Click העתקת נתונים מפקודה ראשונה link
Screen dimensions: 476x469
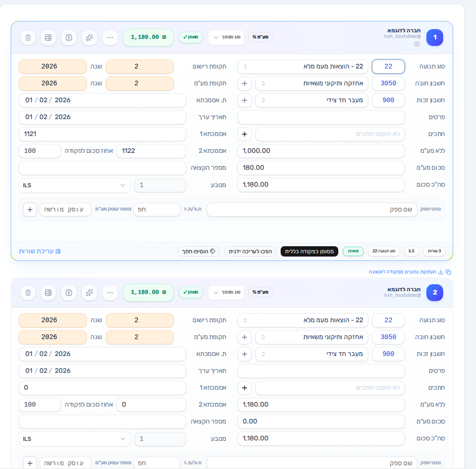(410, 272)
